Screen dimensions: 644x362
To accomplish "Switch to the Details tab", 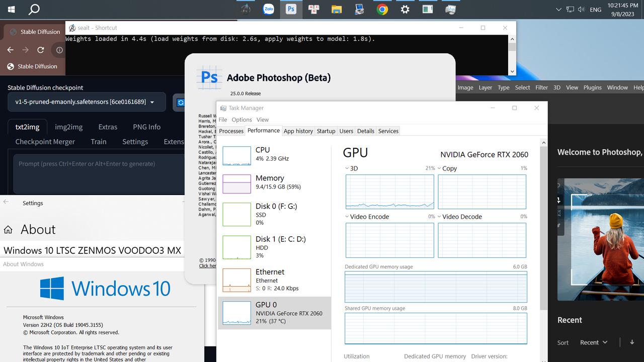I will coord(366,131).
